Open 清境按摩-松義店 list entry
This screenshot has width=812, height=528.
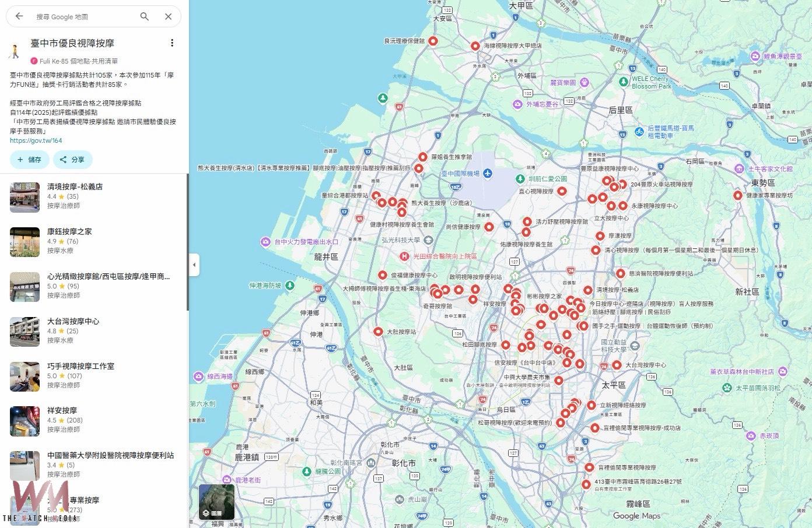tap(93, 196)
